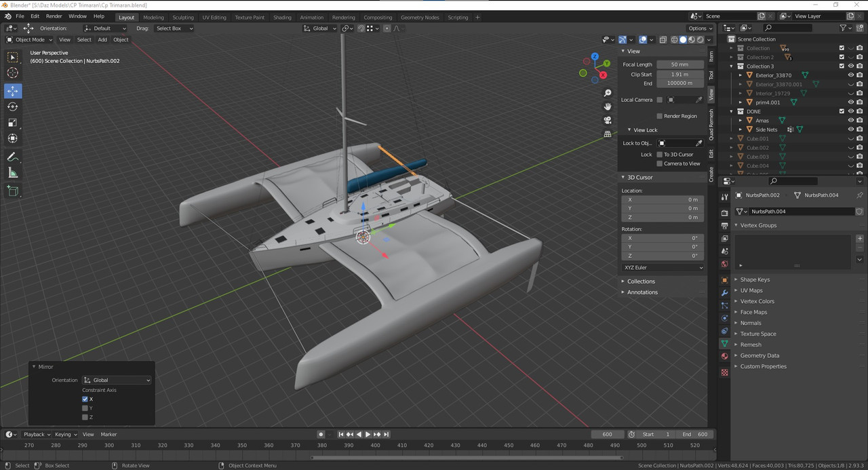Open the Global transform orientation dropdown
This screenshot has width=868, height=470.
pyautogui.click(x=319, y=28)
